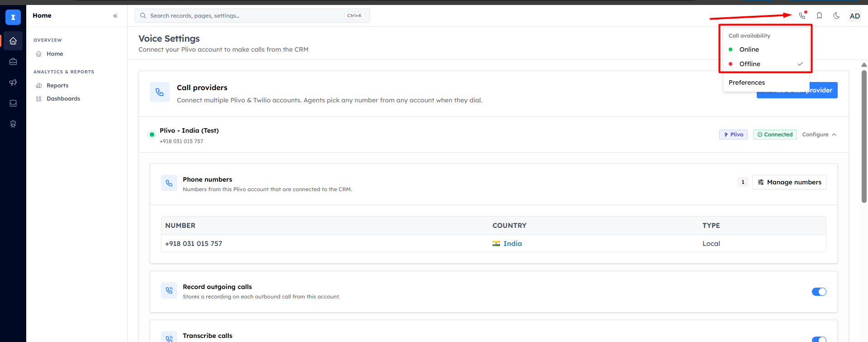Image resolution: width=868 pixels, height=342 pixels.
Task: Open the inbox icon in left rail
Action: click(x=13, y=103)
